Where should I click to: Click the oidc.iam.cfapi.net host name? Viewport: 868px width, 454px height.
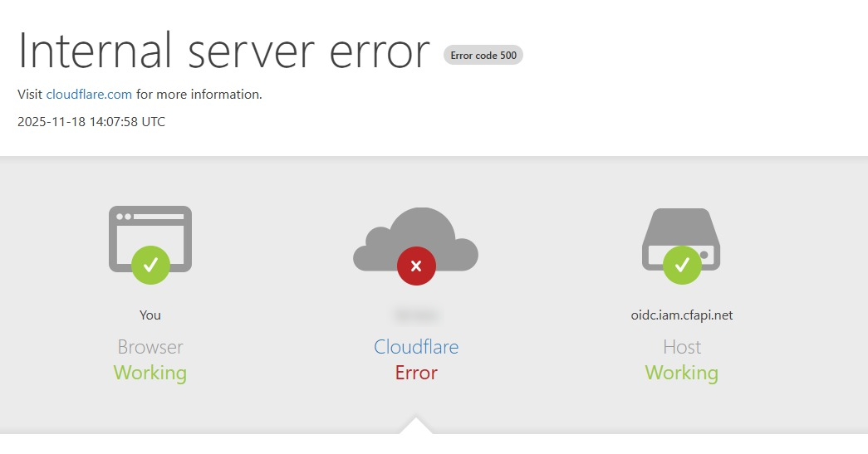[x=682, y=315]
